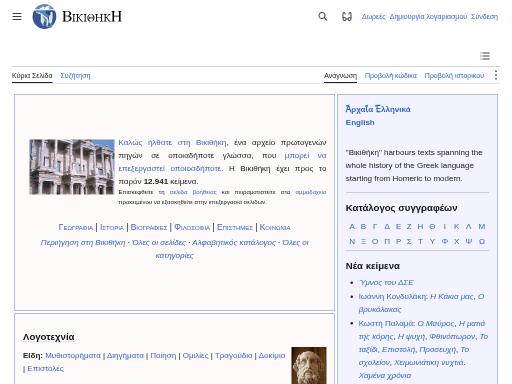Open the Ιστορία category link

[112, 227]
